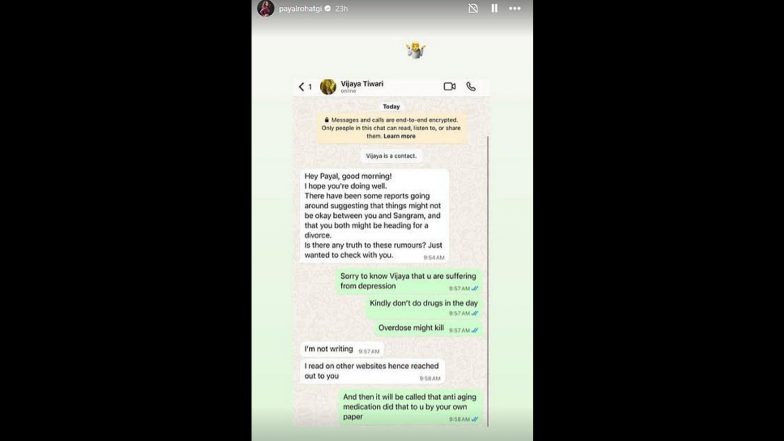
Task: Click read ticks on 'Kindly don't do drugs' message
Action: pyautogui.click(x=475, y=314)
